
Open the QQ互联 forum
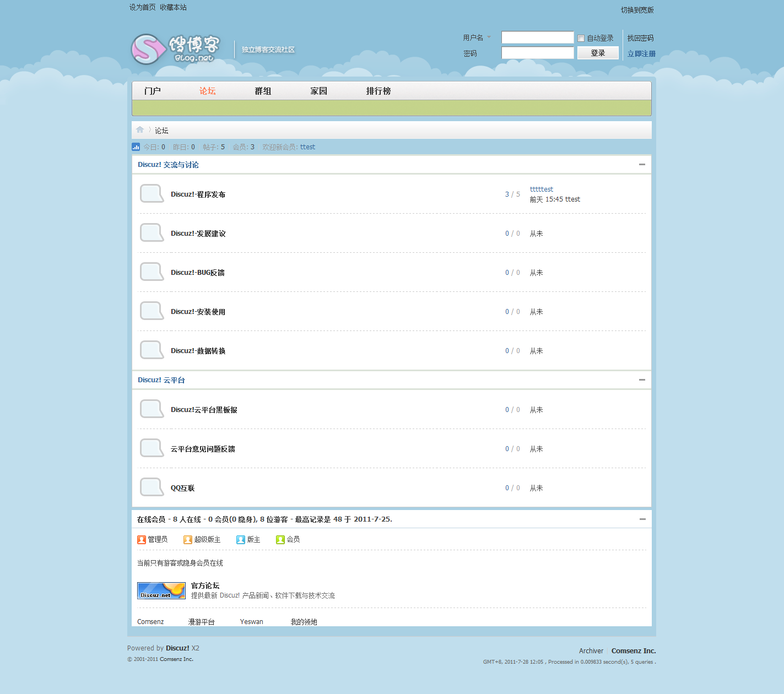point(182,488)
